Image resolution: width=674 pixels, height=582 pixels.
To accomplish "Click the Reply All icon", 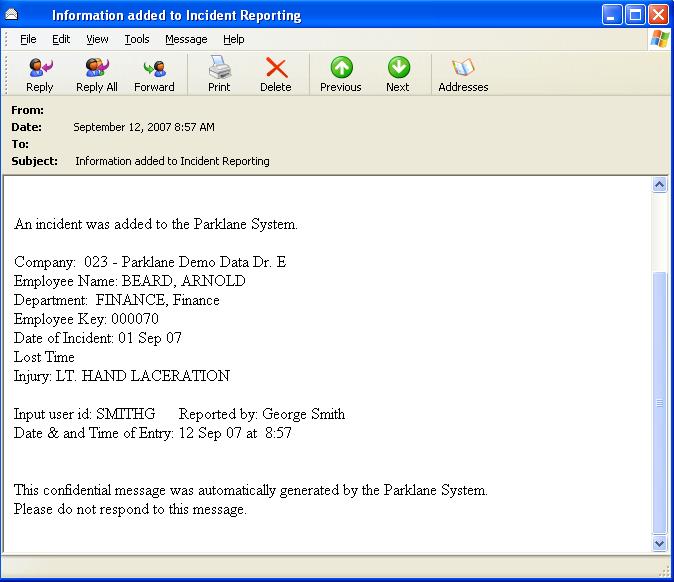I will point(97,74).
